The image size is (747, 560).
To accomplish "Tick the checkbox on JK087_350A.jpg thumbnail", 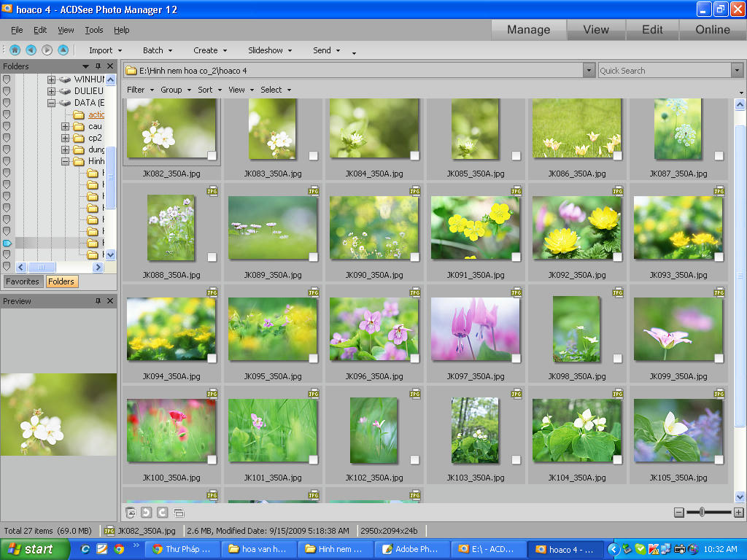I will (719, 155).
